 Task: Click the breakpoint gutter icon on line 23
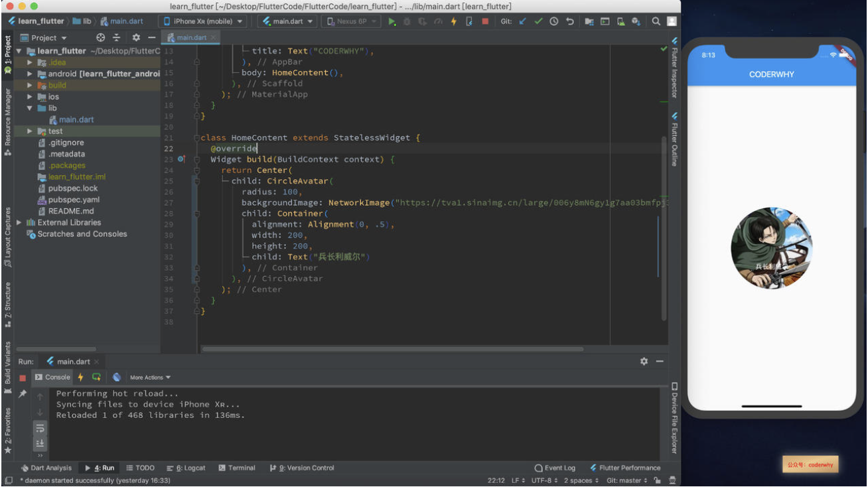pyautogui.click(x=181, y=159)
